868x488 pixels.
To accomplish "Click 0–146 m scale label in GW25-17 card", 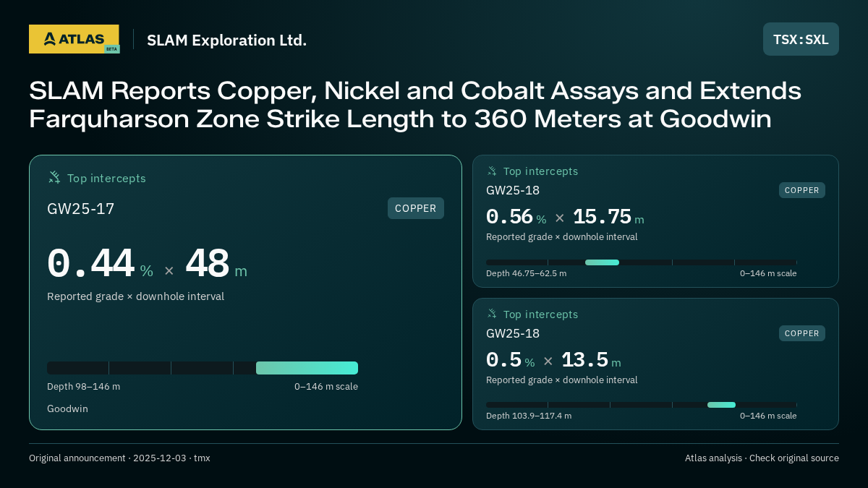I will pyautogui.click(x=326, y=386).
